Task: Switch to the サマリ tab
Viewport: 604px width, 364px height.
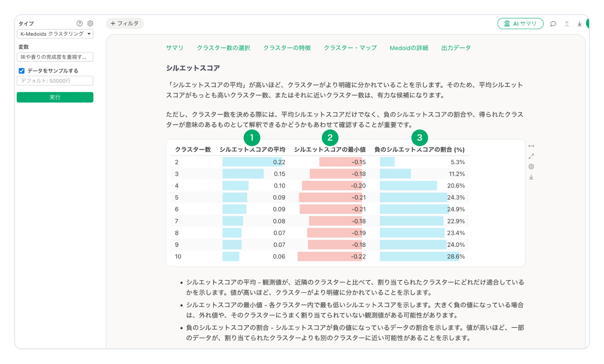Action: click(175, 48)
